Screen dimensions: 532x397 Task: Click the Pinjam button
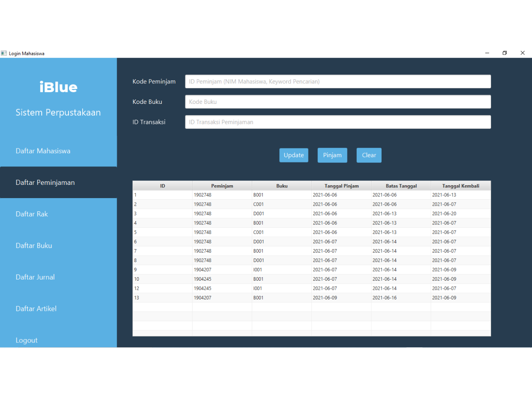pos(332,155)
